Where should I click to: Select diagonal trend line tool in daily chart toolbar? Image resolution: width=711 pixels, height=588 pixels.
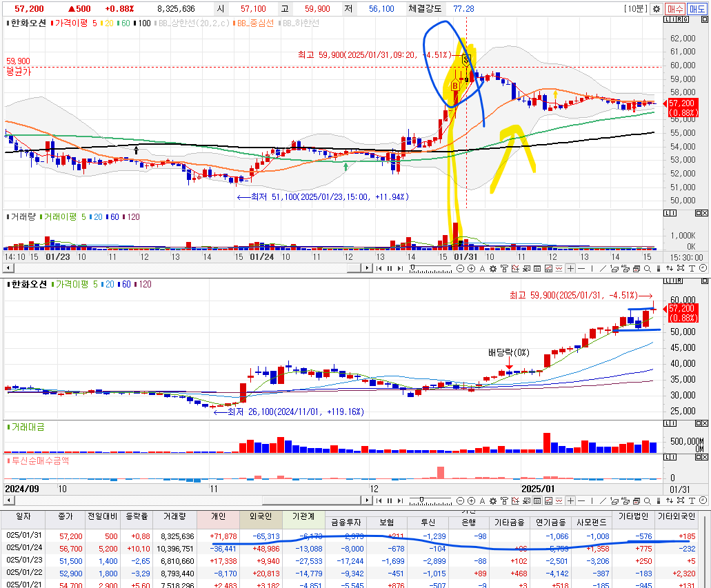click(603, 500)
